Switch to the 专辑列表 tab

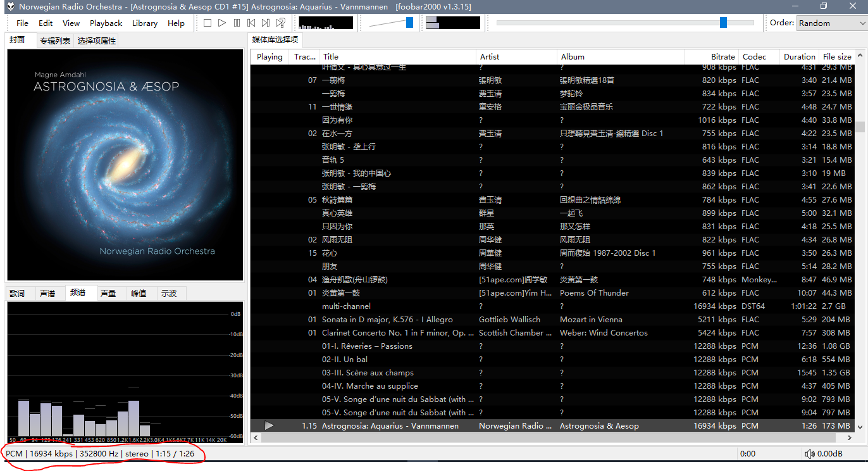point(54,39)
